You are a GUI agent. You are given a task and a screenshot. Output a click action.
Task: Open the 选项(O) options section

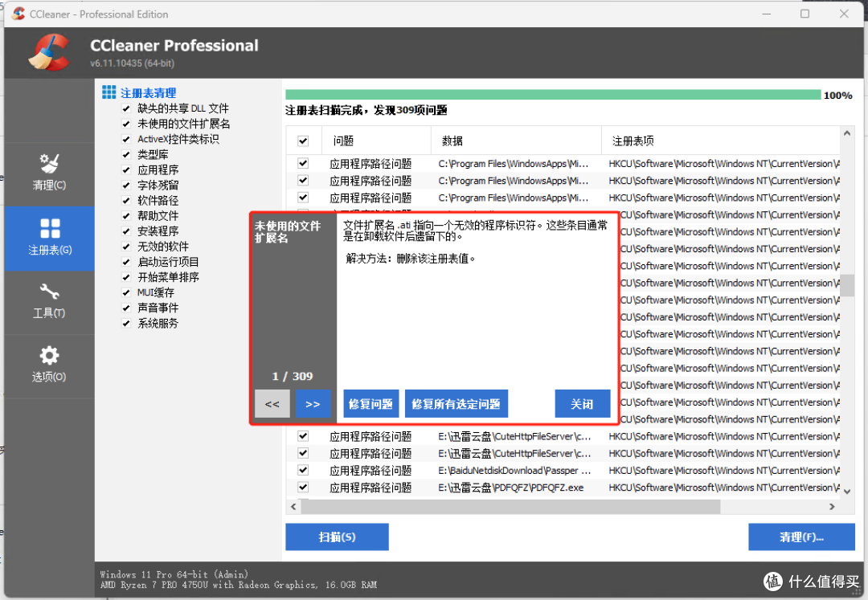click(x=49, y=366)
